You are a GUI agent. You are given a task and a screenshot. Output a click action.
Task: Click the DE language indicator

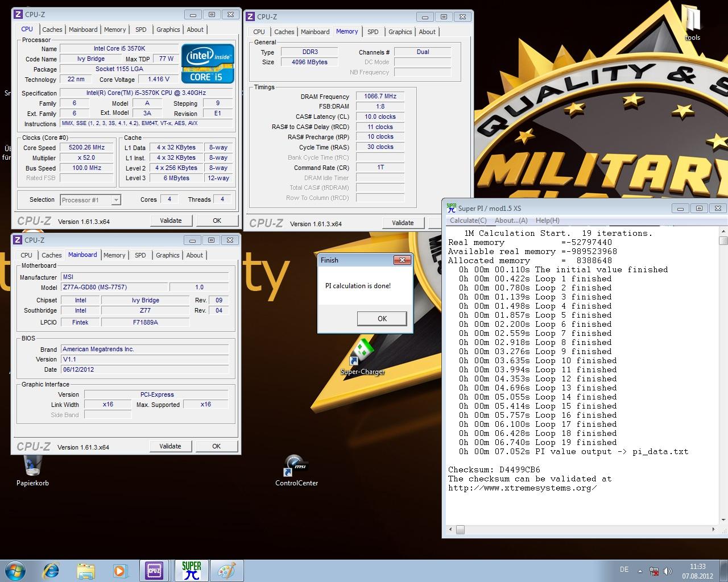(624, 569)
